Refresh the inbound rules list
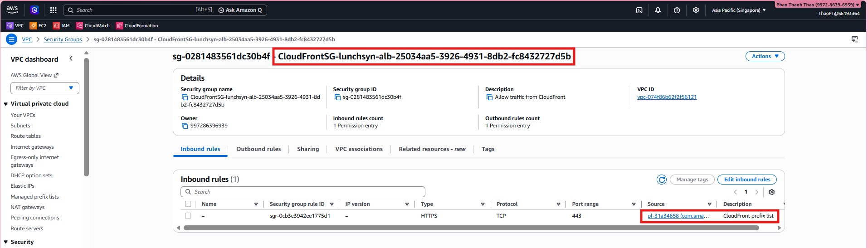This screenshot has width=868, height=248. coord(662,180)
